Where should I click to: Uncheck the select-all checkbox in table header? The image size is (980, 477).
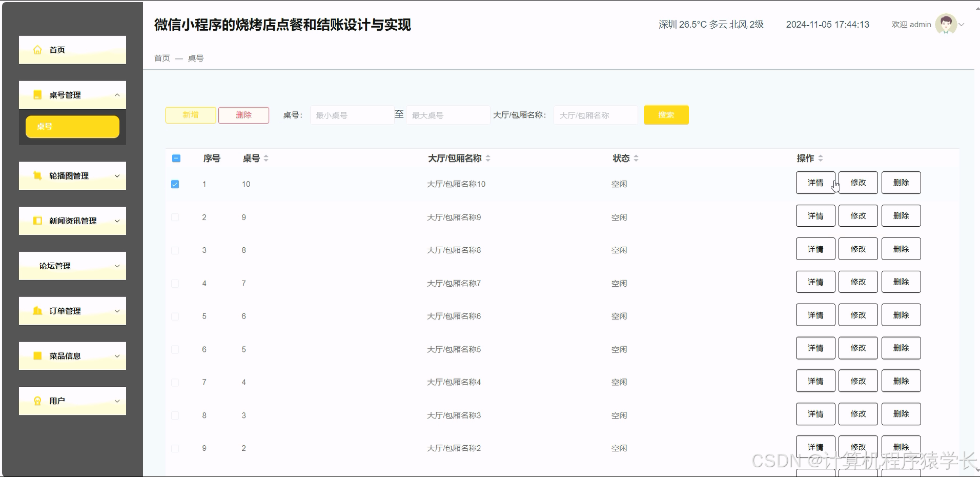point(176,158)
